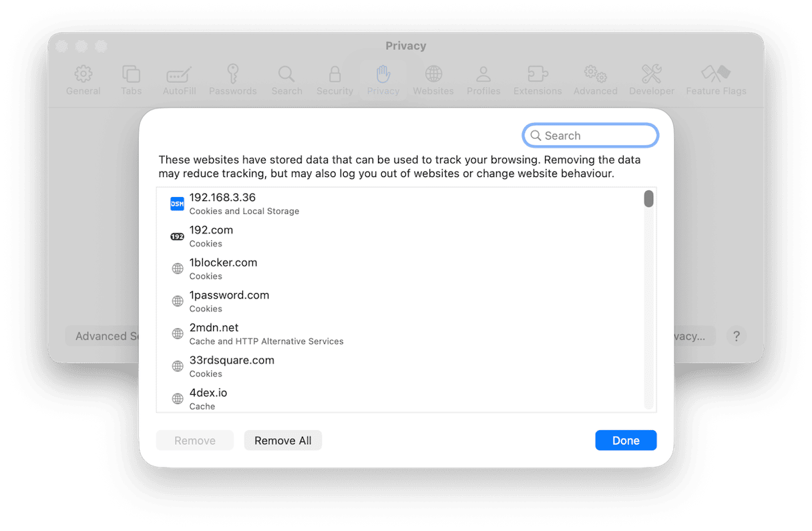Open the Feature Flags icon
This screenshot has height=531, width=812.
coord(716,74)
